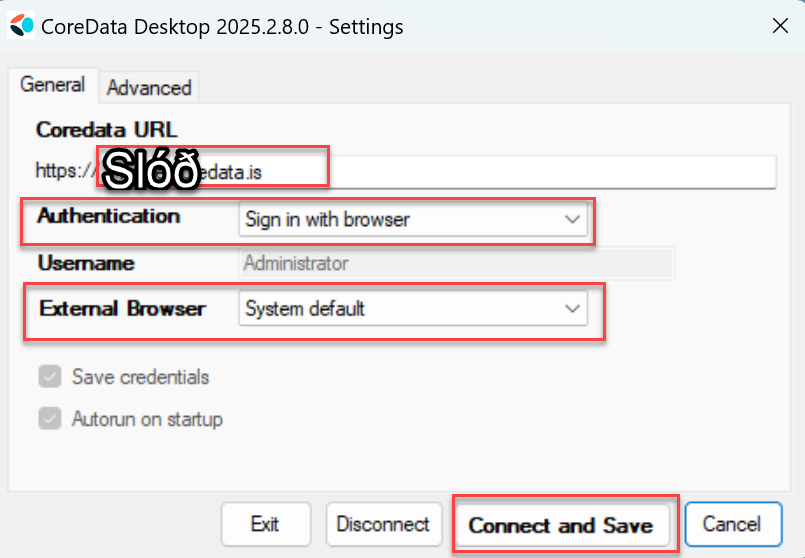The width and height of the screenshot is (805, 558).
Task: Open the Advanced tab
Action: tap(148, 88)
